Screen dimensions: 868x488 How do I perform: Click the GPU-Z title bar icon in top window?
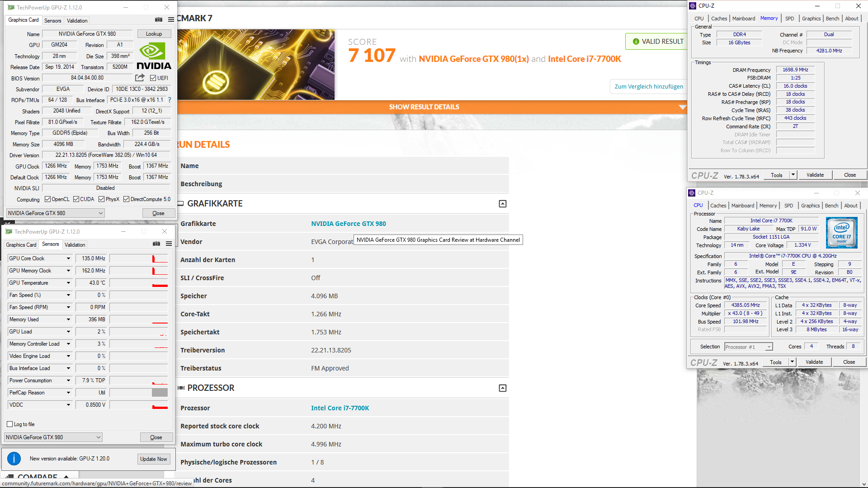[11, 7]
